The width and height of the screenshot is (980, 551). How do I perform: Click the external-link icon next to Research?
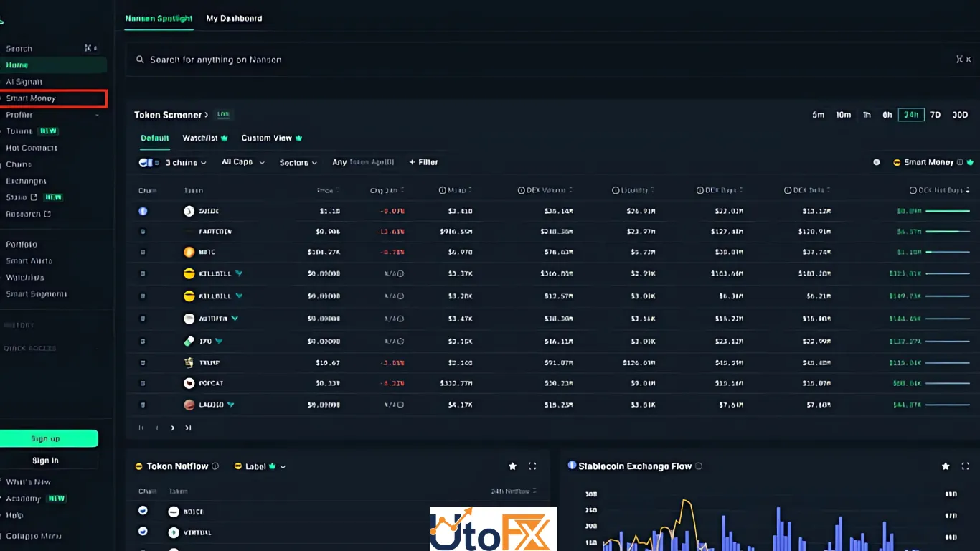(x=47, y=214)
